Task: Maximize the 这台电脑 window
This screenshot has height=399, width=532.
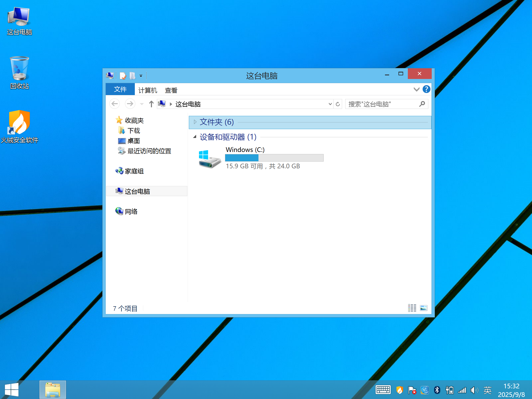Action: click(401, 74)
